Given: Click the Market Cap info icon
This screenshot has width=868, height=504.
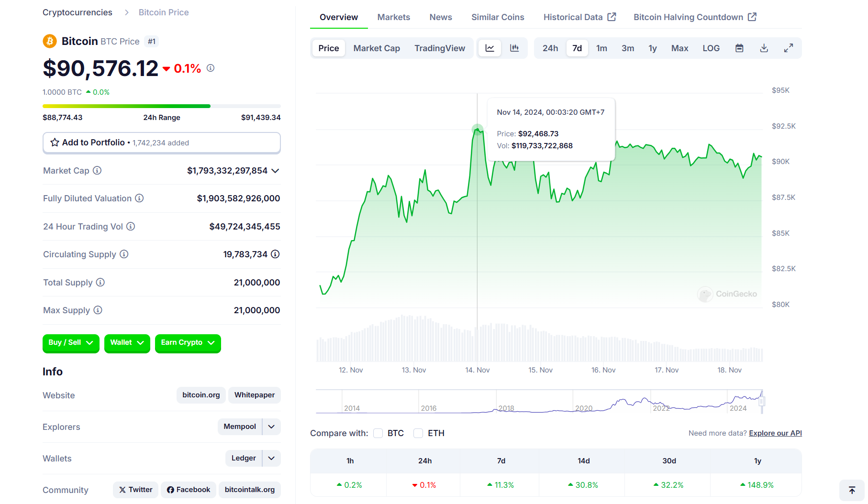Looking at the screenshot, I should click(x=97, y=171).
